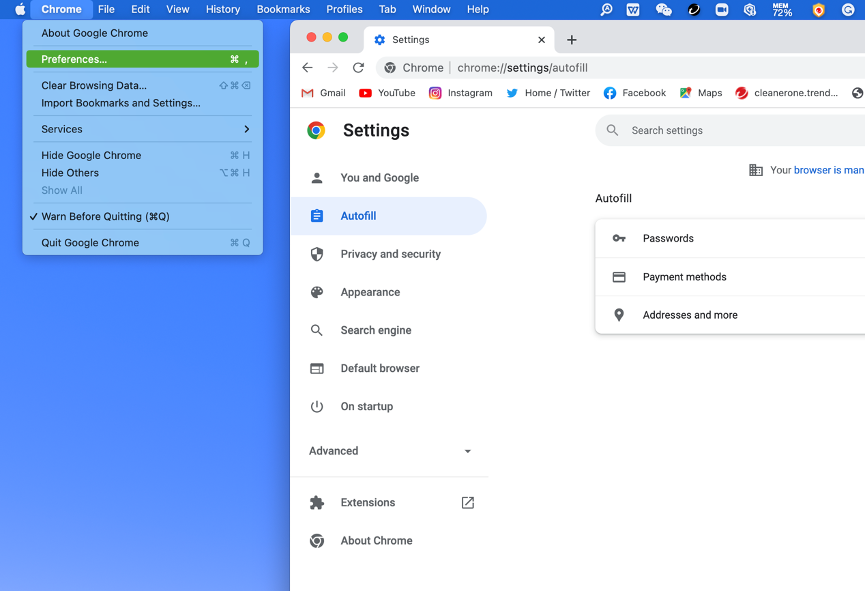866x591 pixels.
Task: Close the Settings tab
Action: click(542, 40)
